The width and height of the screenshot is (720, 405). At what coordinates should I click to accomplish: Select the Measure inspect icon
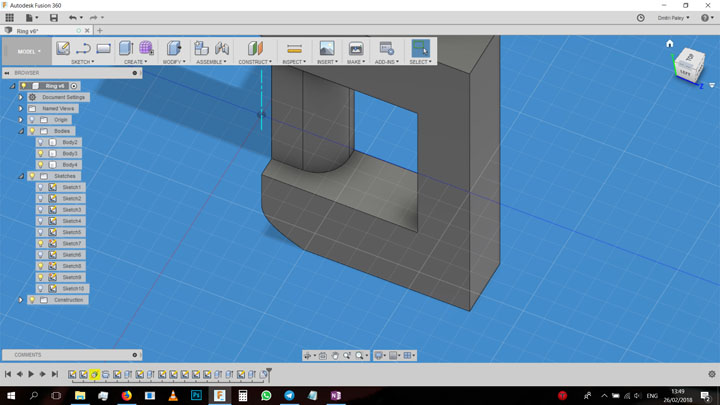coord(294,48)
